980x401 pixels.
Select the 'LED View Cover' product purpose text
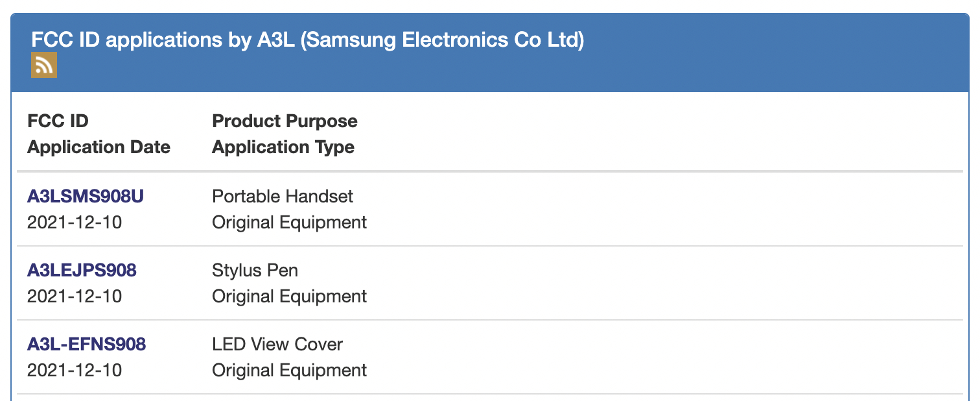coord(277,344)
